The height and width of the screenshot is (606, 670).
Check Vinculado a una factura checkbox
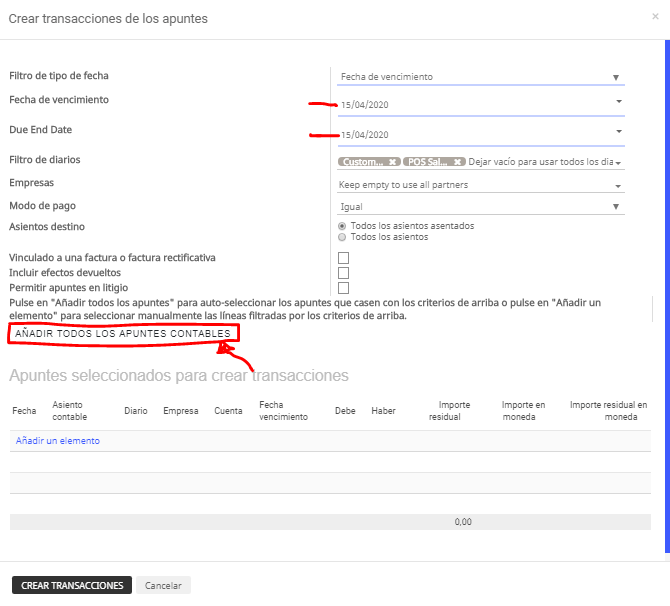343,258
